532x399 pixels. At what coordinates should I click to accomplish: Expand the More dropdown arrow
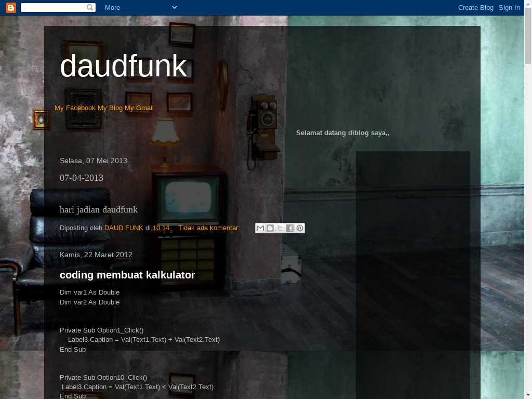175,7
